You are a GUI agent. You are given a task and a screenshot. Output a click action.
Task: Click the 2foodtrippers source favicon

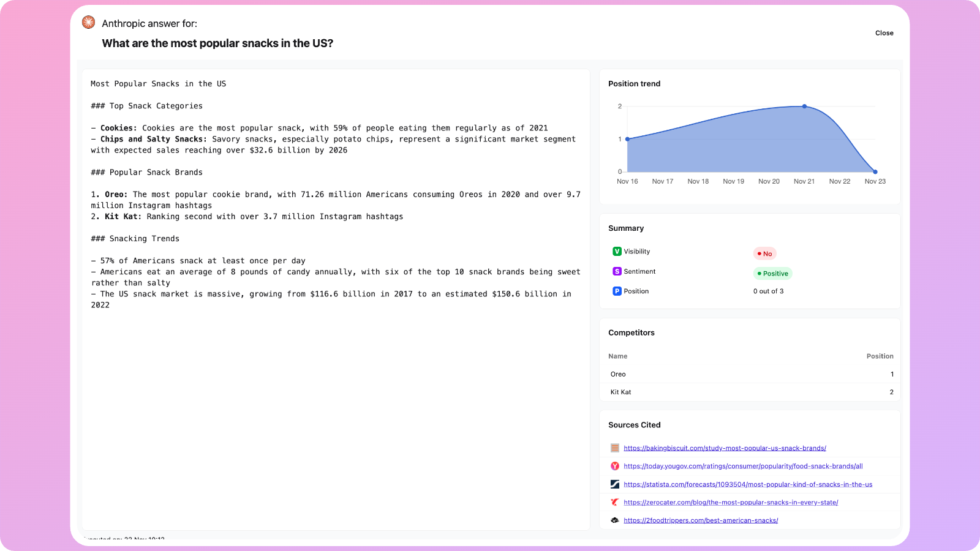click(x=615, y=520)
